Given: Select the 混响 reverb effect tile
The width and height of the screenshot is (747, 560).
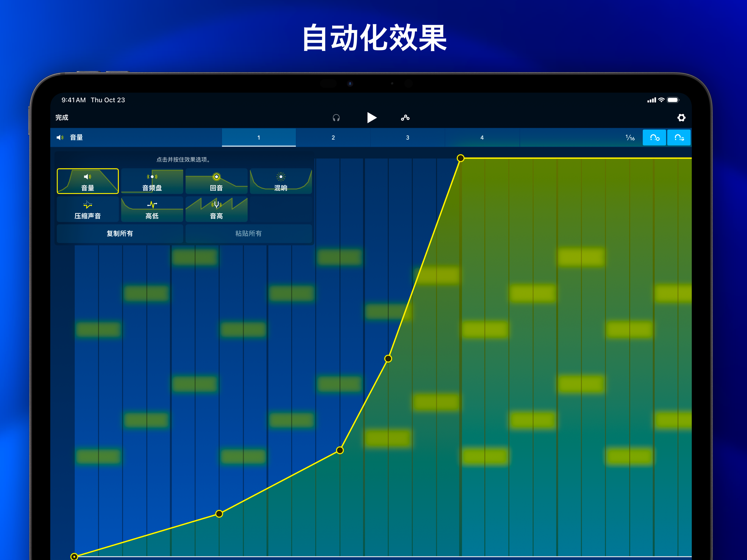Looking at the screenshot, I should 281,181.
